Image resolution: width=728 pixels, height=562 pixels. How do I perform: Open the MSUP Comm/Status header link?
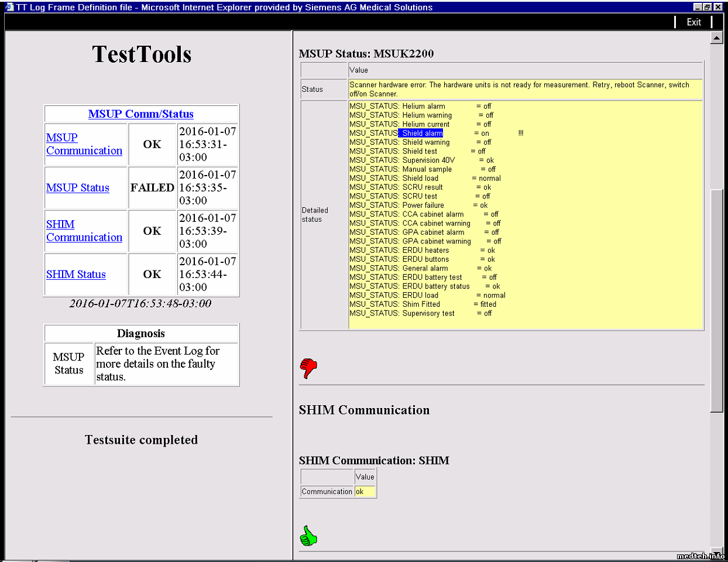(x=140, y=114)
